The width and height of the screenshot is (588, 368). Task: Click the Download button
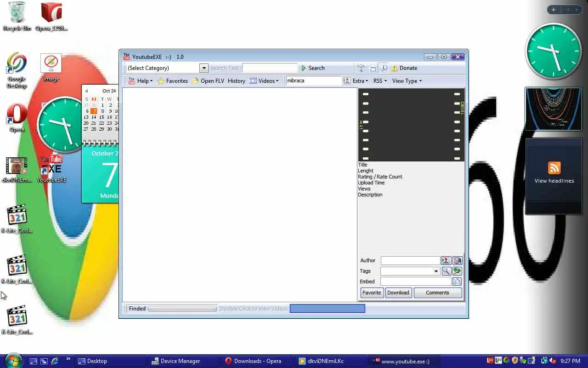(x=398, y=293)
